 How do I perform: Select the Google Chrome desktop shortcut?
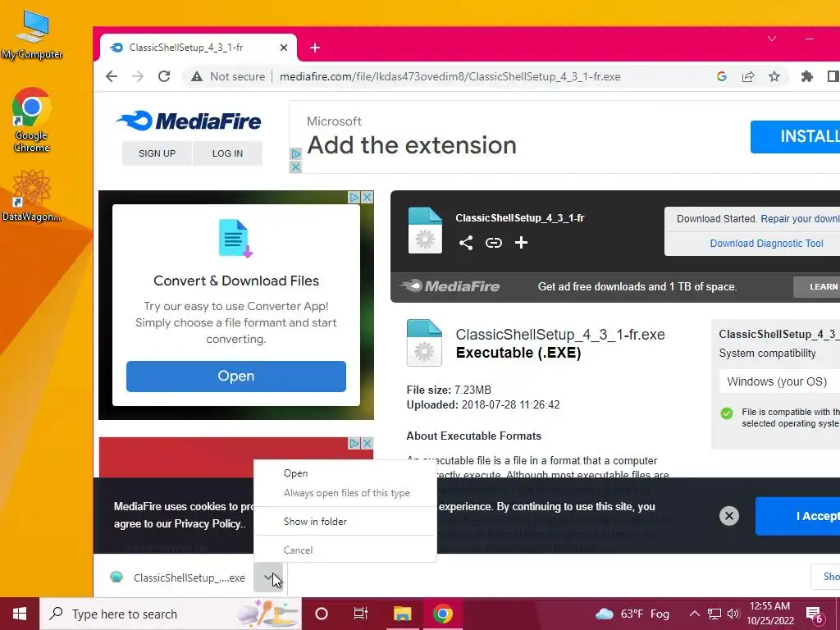click(32, 120)
